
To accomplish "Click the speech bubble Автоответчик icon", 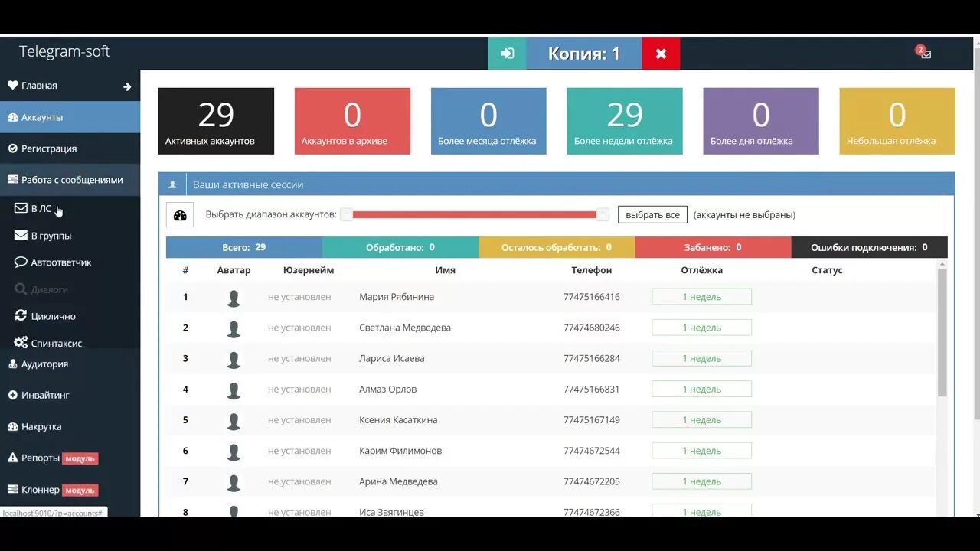I will (x=21, y=262).
